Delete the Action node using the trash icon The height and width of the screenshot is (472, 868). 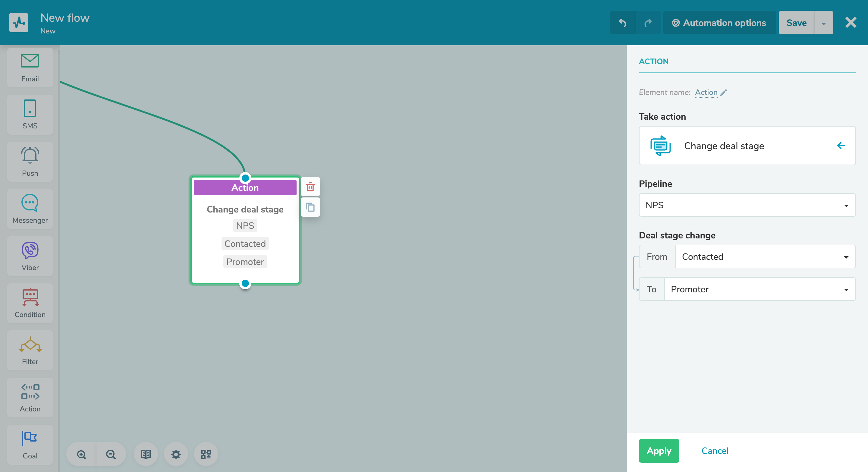click(310, 187)
